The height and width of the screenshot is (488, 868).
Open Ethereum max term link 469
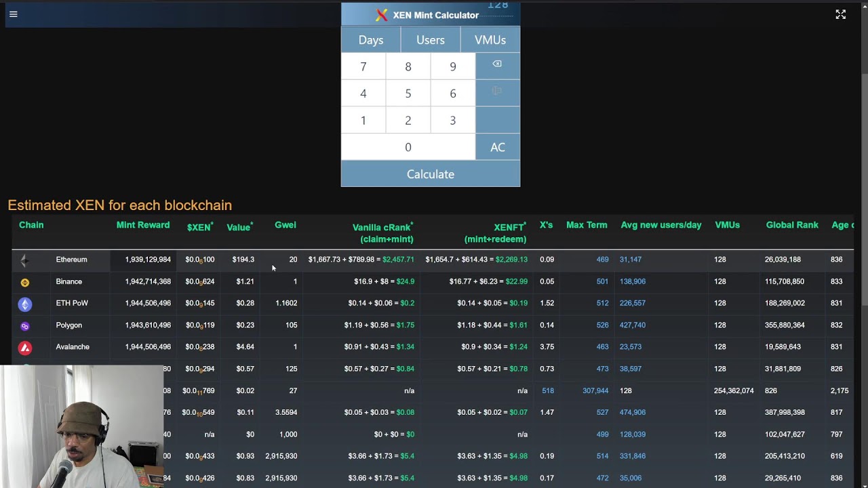pos(602,260)
